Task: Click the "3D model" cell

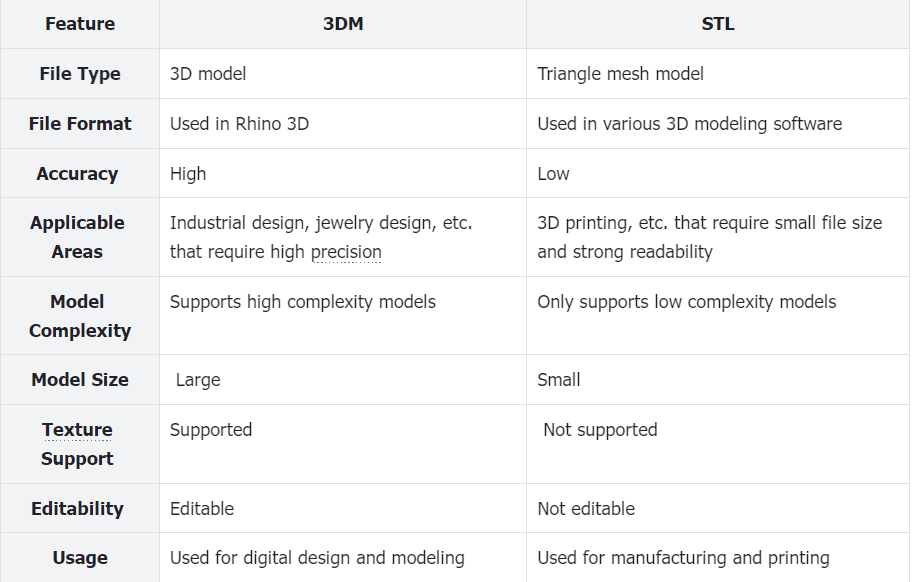Action: [x=343, y=74]
